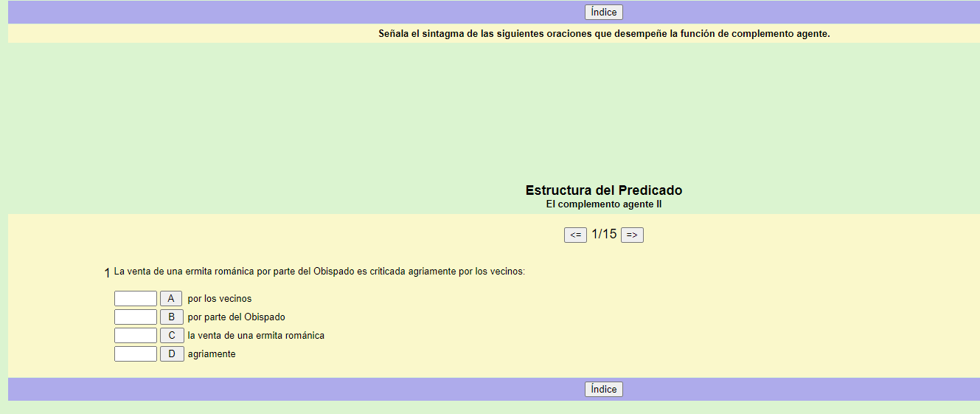
Task: Click the heading 'Estructura del Predicado'
Action: 604,190
